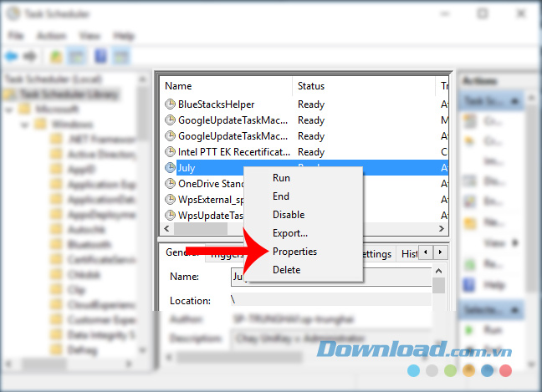Viewport: 542px width, 392px height.
Task: Select Task Scheduler (Local) tree root
Action: [x=53, y=79]
